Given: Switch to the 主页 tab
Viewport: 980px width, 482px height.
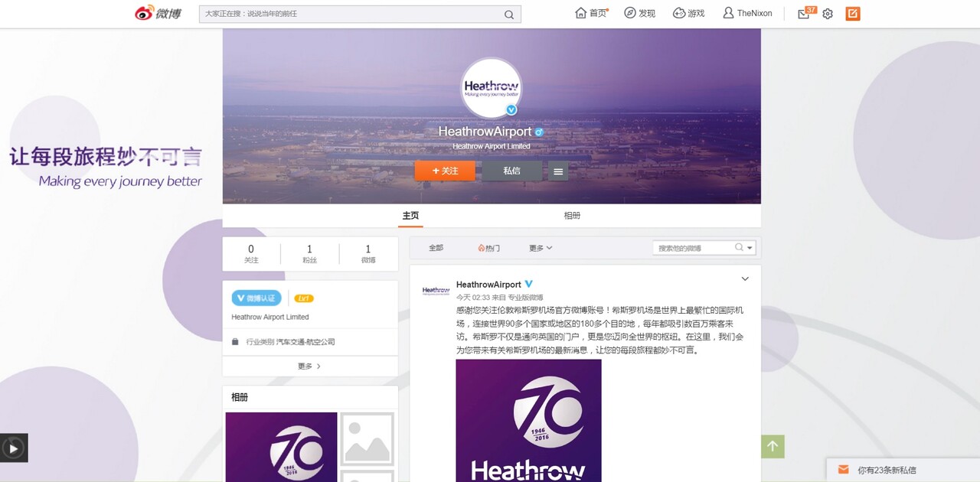Looking at the screenshot, I should pyautogui.click(x=411, y=216).
